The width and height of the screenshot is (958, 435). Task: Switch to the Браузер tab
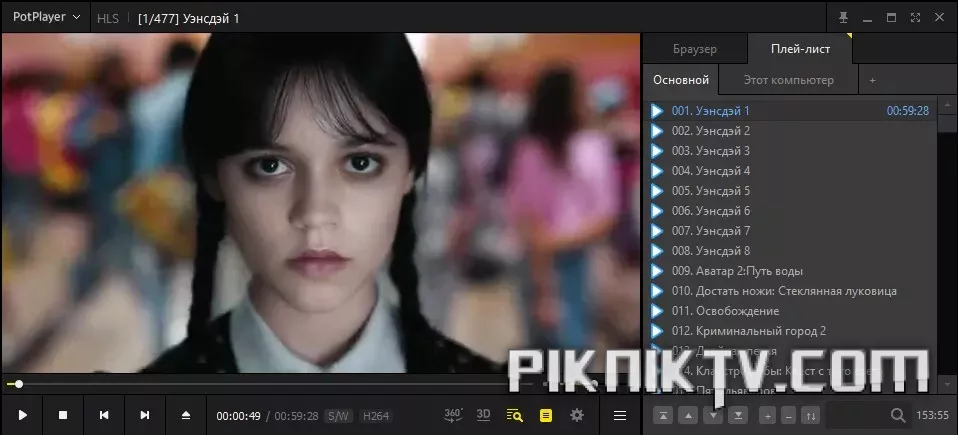[695, 49]
